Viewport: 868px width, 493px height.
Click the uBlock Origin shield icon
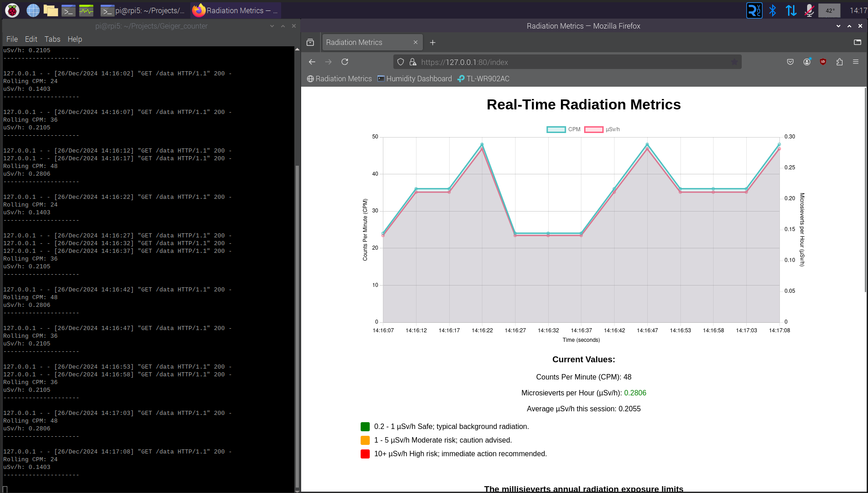pyautogui.click(x=823, y=62)
